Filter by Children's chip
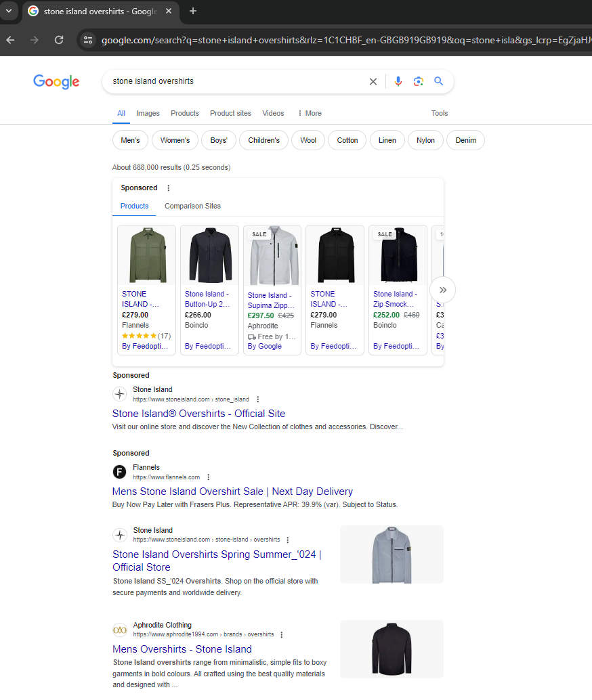This screenshot has height=700, width=592. click(263, 140)
